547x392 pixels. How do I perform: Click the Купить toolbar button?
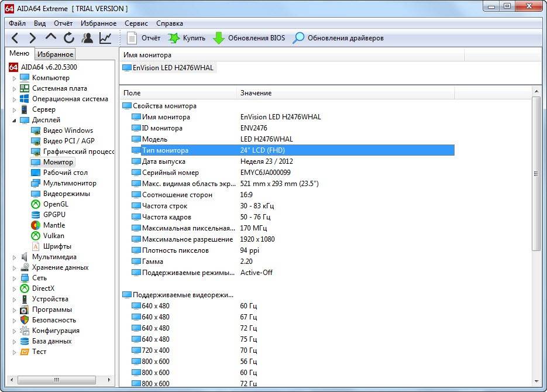(x=187, y=38)
